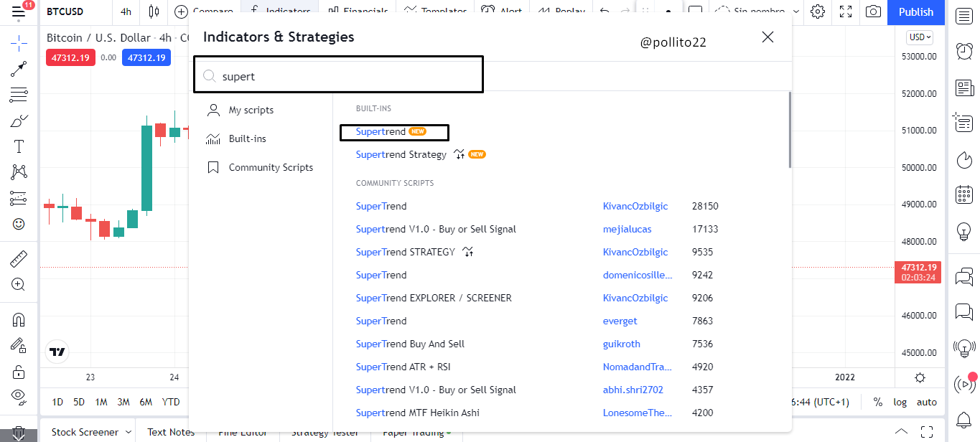The width and height of the screenshot is (980, 442).
Task: Click the Publish button
Action: point(916,11)
